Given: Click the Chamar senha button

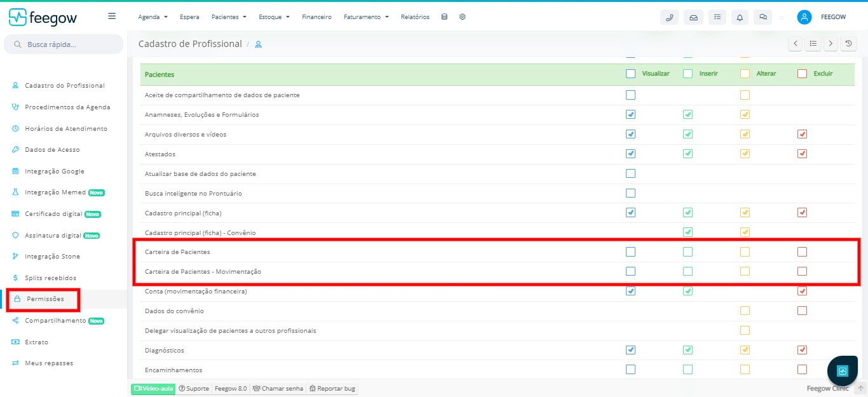Looking at the screenshot, I should click(x=278, y=389).
